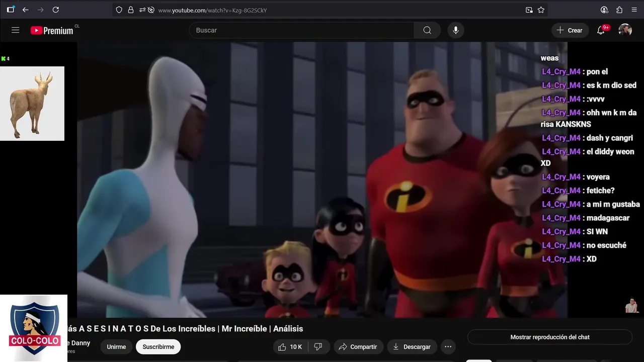Click the chat message 'dash y cangri'
The image size is (644, 362).
(610, 138)
